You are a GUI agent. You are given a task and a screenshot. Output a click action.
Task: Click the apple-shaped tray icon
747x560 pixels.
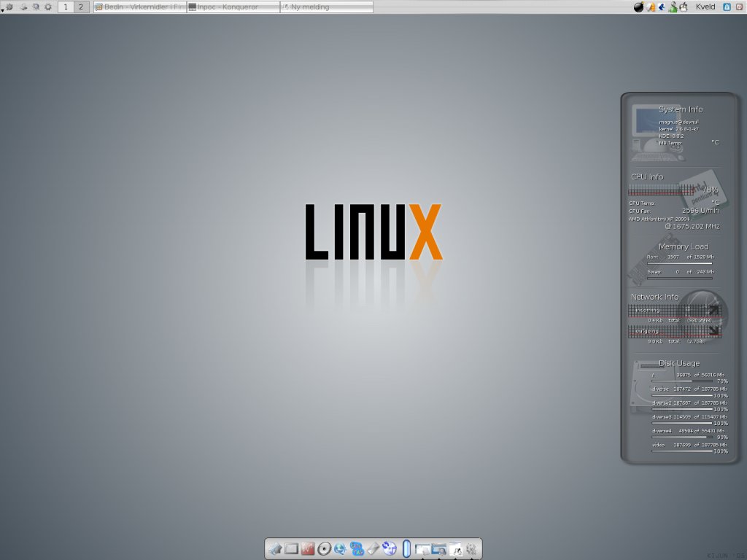684,7
